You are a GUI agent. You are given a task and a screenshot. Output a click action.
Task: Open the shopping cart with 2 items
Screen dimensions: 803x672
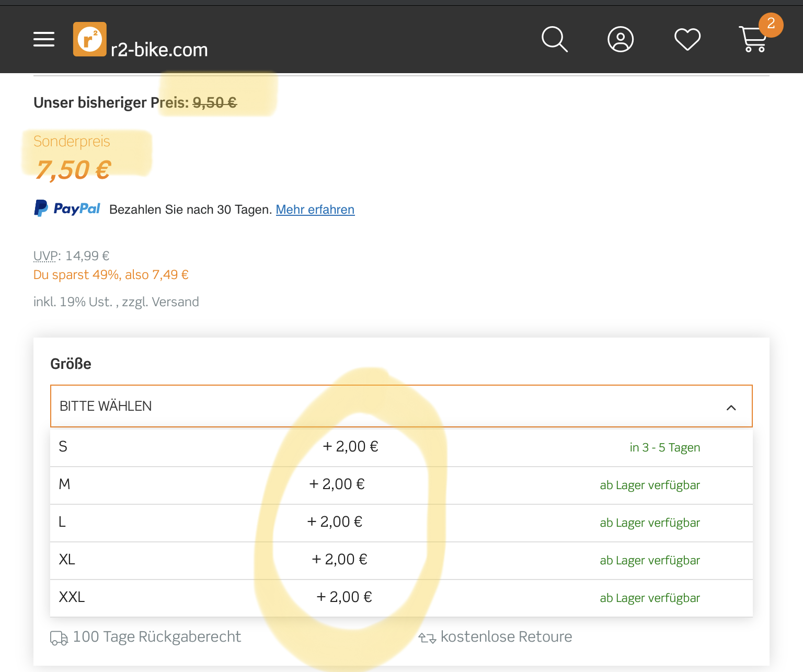pos(754,39)
